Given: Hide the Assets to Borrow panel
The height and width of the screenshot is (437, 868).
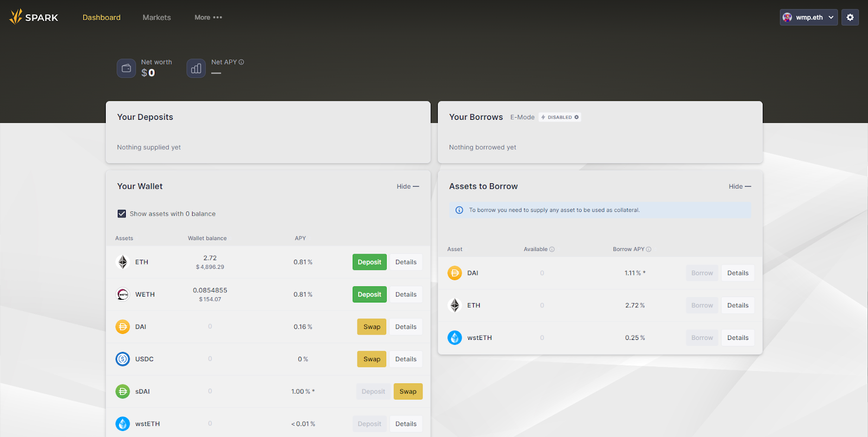Looking at the screenshot, I should point(739,187).
